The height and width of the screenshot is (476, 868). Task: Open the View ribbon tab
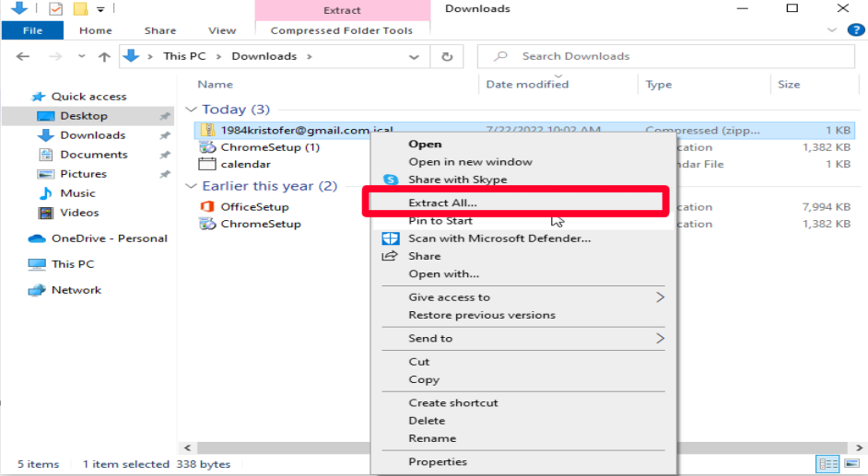click(222, 30)
